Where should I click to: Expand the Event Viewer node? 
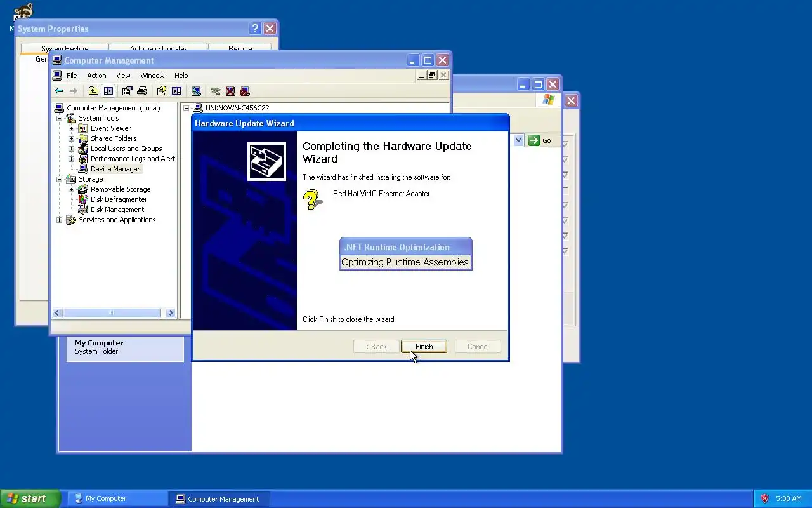(72, 128)
